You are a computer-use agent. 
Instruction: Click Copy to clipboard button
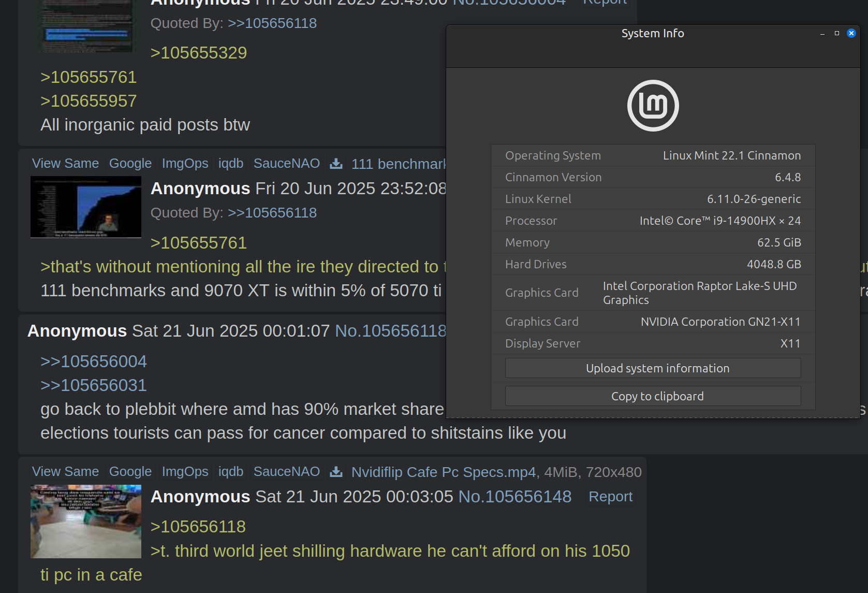(x=653, y=396)
